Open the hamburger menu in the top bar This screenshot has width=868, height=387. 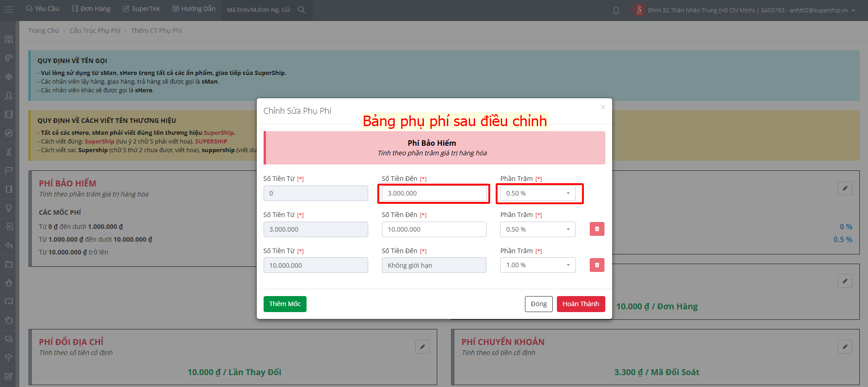tap(9, 9)
